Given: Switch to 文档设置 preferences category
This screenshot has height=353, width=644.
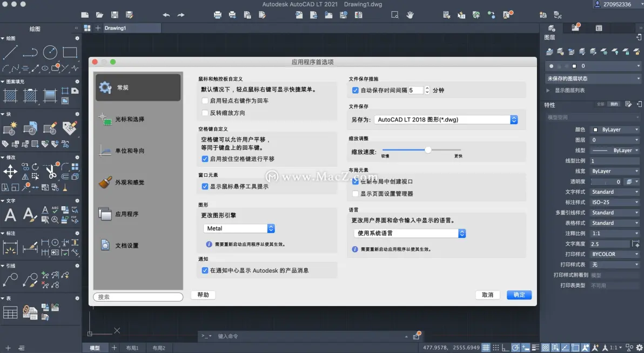Looking at the screenshot, I should pos(138,246).
